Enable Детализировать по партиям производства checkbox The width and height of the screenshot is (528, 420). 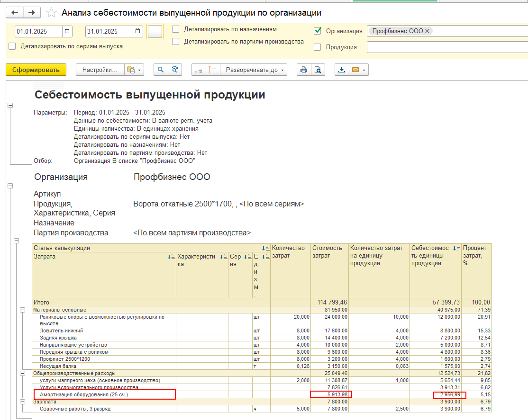click(x=175, y=41)
